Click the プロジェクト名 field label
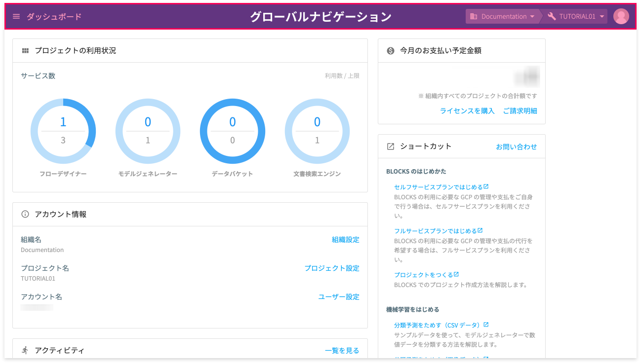Image resolution: width=641 pixels, height=364 pixels. pyautogui.click(x=45, y=268)
